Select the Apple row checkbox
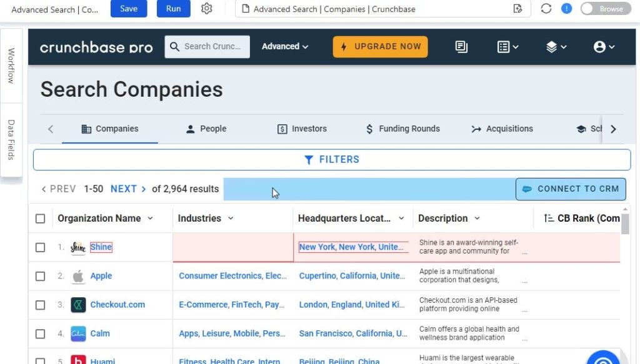The width and height of the screenshot is (640, 364). click(41, 277)
